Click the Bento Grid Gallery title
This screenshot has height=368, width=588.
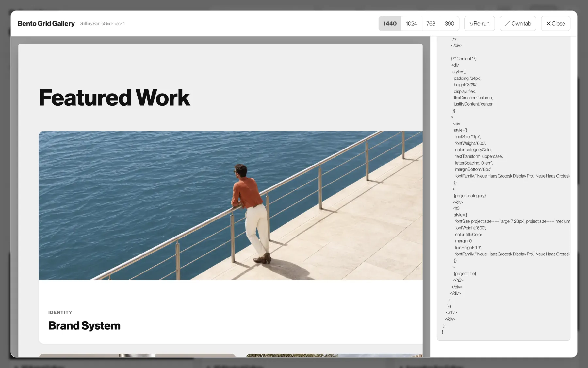[x=46, y=24]
